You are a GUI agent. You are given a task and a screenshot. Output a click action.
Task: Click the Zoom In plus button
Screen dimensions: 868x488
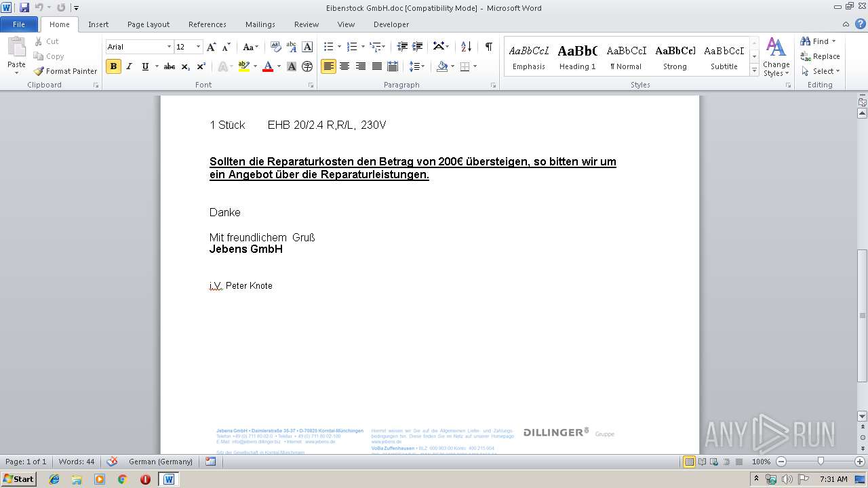click(859, 462)
